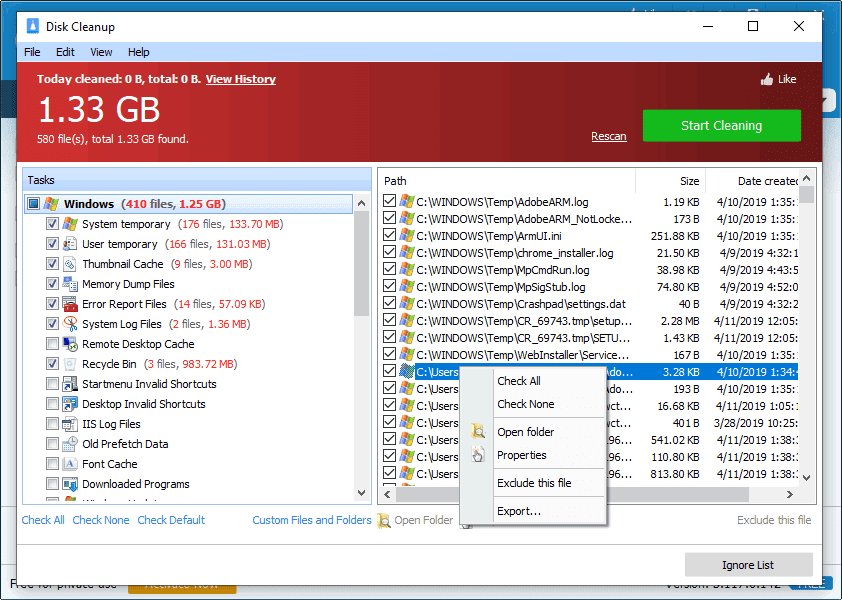The height and width of the screenshot is (600, 842).
Task: Click the thumbs-up Like icon
Action: coord(767,79)
